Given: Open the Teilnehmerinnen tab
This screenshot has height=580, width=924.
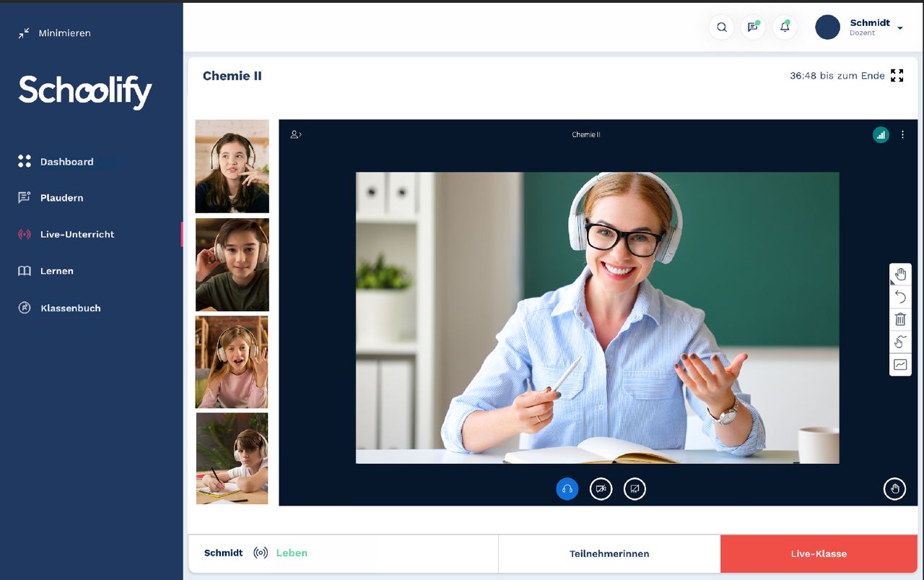Looking at the screenshot, I should [609, 554].
